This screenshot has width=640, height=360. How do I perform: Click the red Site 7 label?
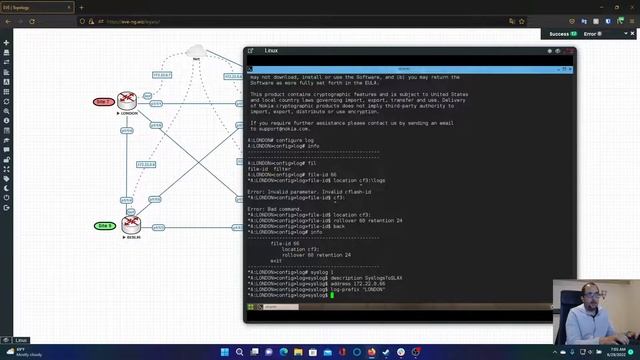(104, 102)
